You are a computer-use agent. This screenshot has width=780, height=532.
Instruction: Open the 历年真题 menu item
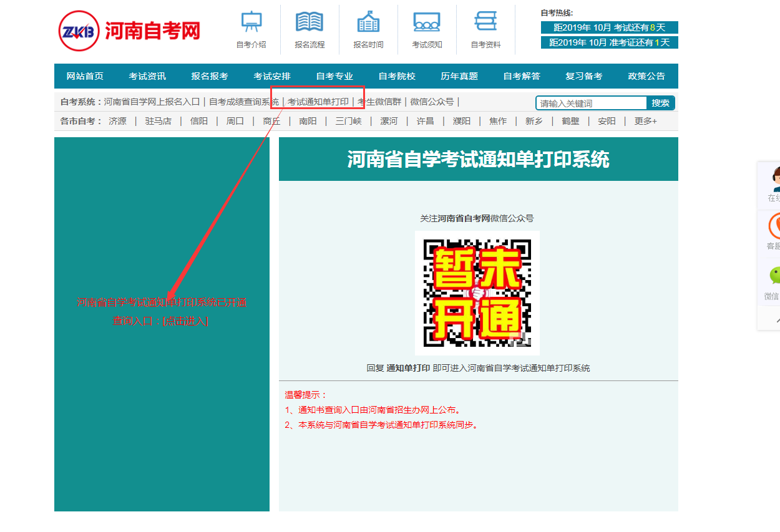[459, 76]
